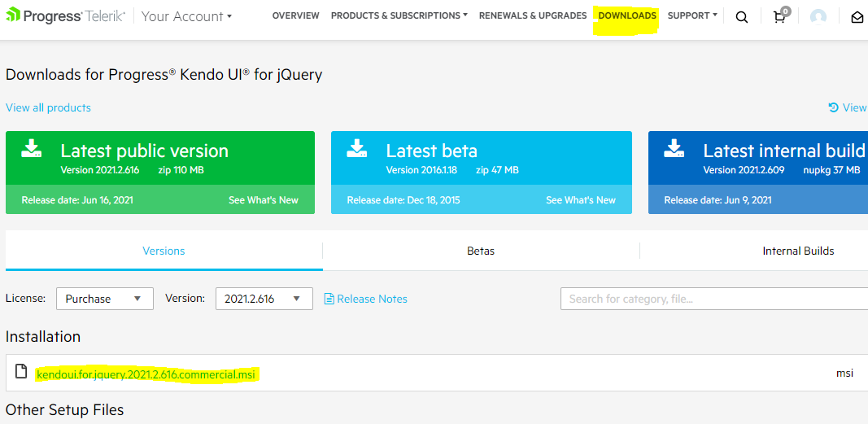
Task: Click the 'zip 47 MB' text
Action: pyautogui.click(x=497, y=170)
